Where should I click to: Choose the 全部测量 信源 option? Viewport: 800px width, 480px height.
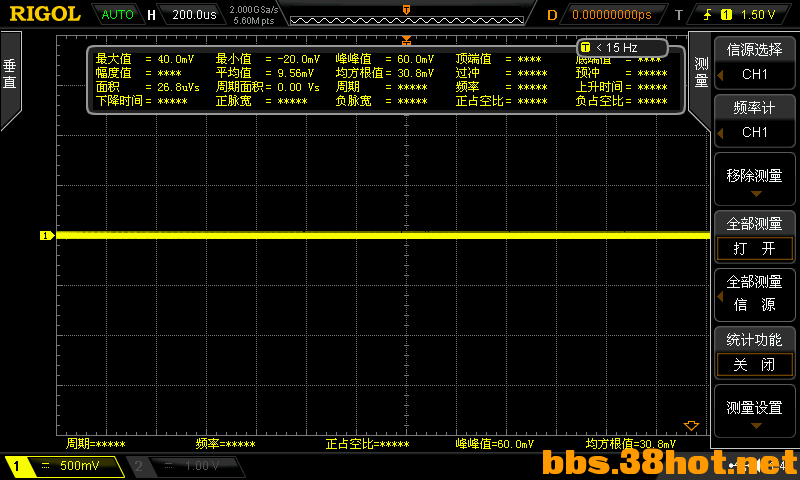click(x=754, y=295)
